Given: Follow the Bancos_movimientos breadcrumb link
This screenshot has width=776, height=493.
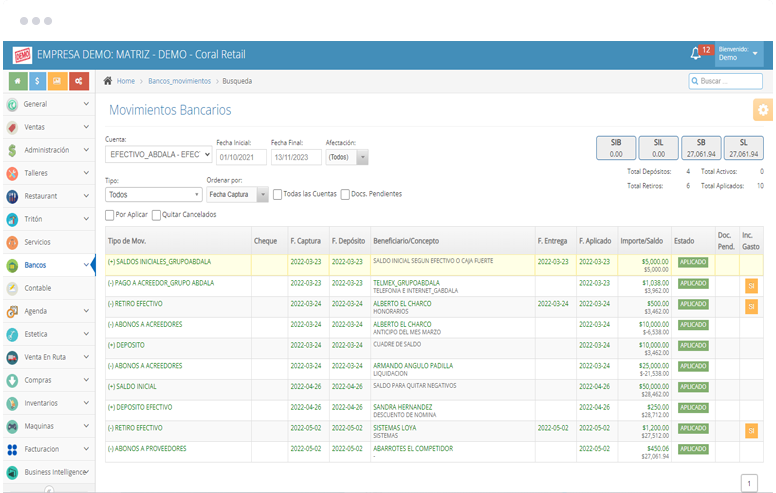Looking at the screenshot, I should (x=180, y=81).
